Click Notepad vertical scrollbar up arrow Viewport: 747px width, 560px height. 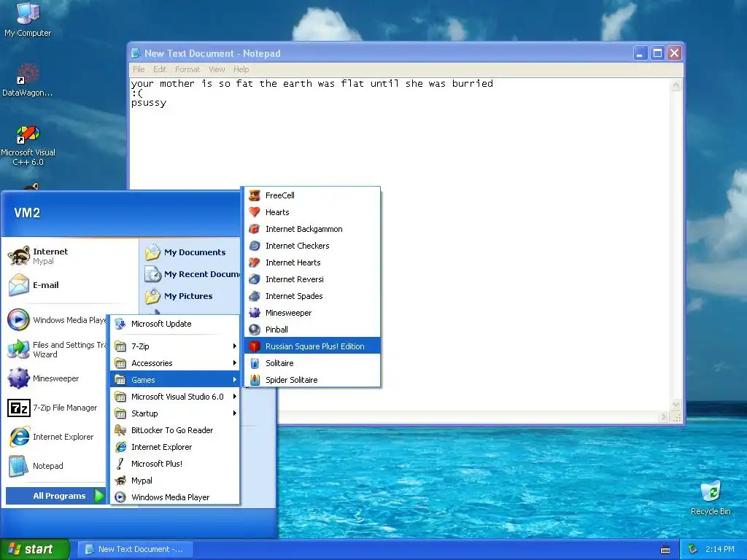(676, 86)
